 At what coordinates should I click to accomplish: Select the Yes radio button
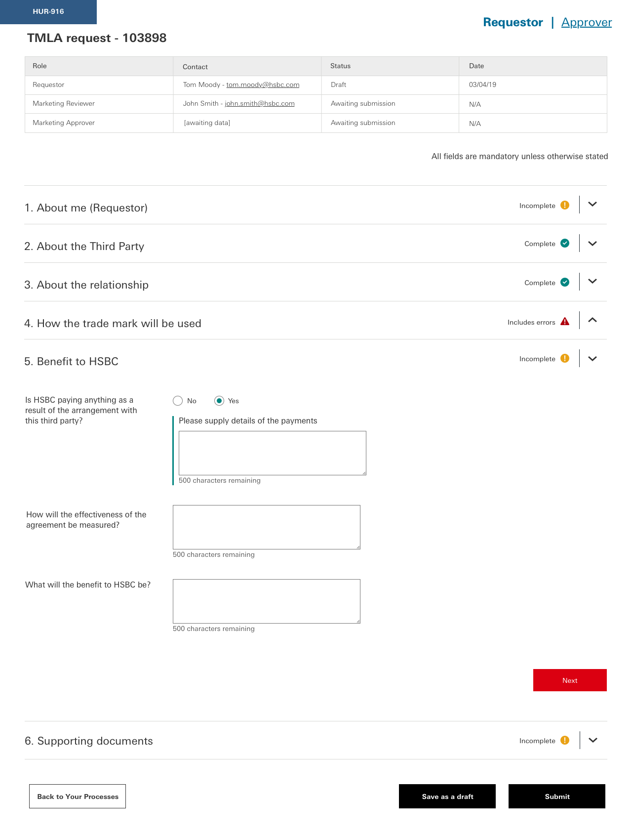tap(219, 401)
